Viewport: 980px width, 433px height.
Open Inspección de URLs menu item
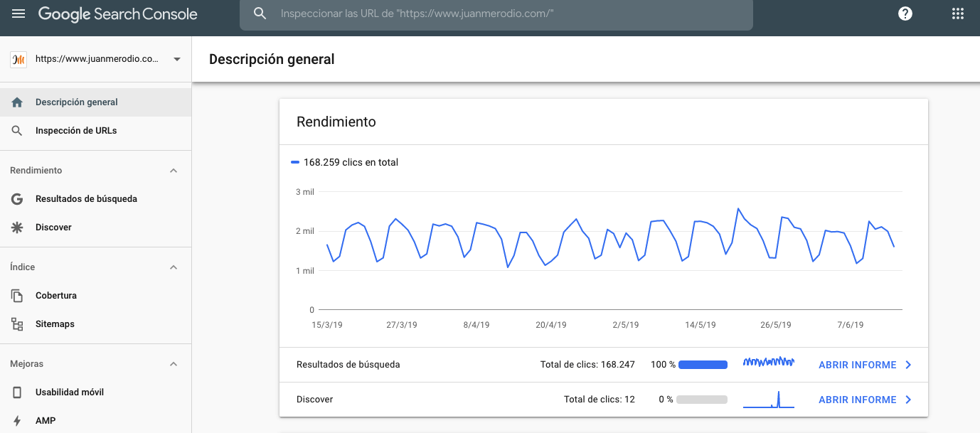(x=95, y=131)
